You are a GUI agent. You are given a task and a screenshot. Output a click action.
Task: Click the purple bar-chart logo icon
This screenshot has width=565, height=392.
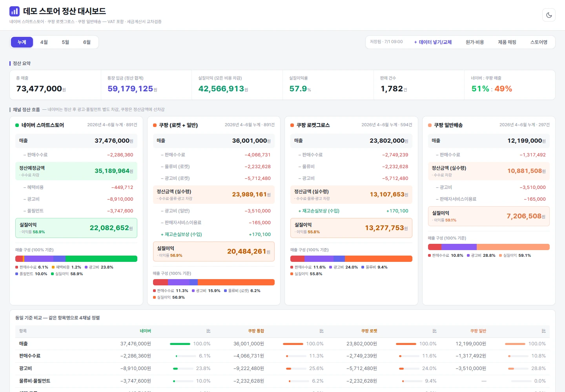click(x=15, y=11)
